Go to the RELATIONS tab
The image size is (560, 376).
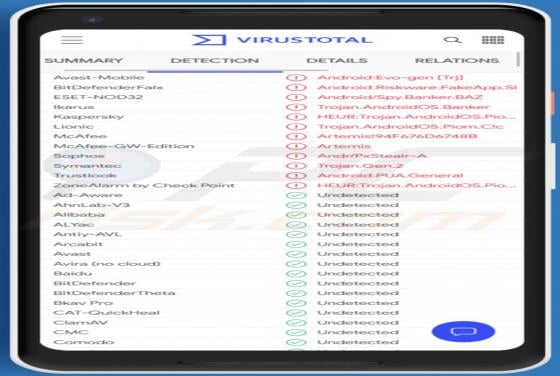pyautogui.click(x=457, y=60)
